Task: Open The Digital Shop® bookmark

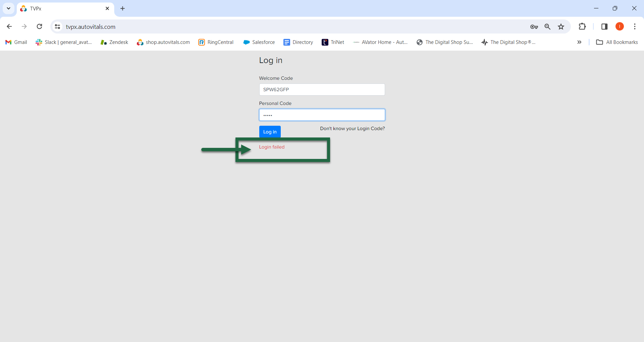Action: pos(508,42)
